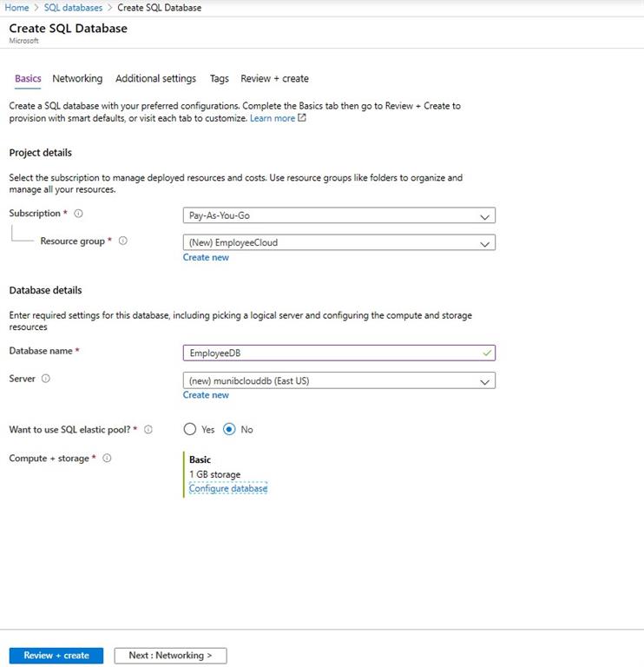
Task: Click Create new under Resource group
Action: 206,257
